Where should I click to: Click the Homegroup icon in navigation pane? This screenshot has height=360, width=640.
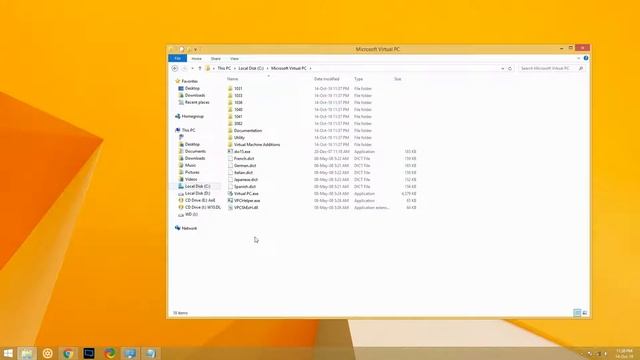point(178,116)
